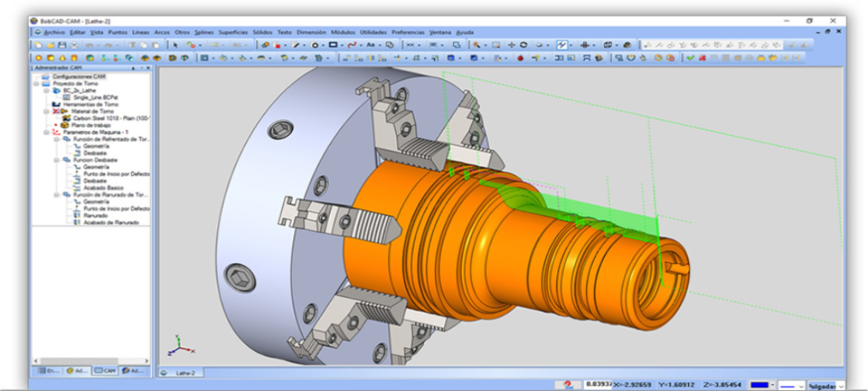
Task: Choose the rectangle drawing tool
Action: [333, 44]
